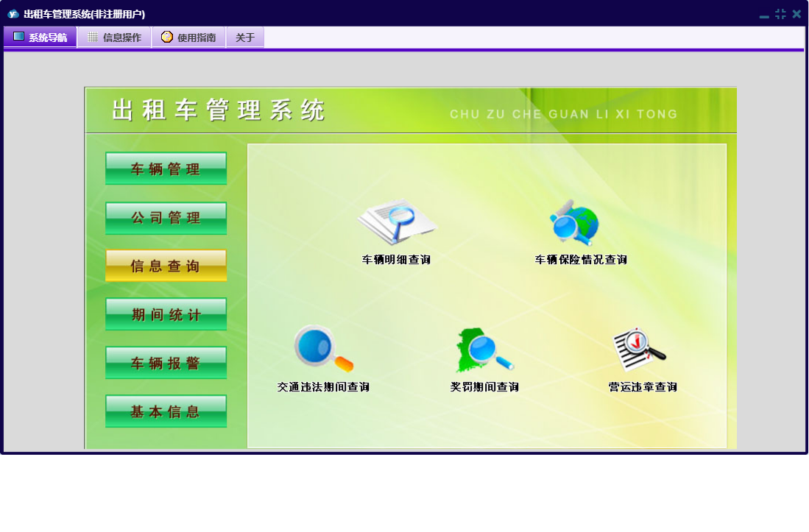Image resolution: width=809 pixels, height=532 pixels.
Task: Click the 车辆管理 sidebar button
Action: (166, 168)
